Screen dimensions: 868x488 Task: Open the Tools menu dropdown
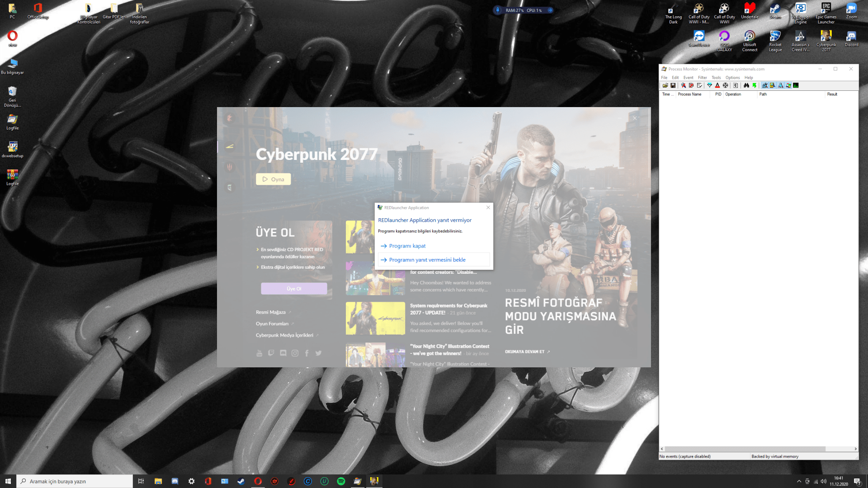tap(716, 78)
